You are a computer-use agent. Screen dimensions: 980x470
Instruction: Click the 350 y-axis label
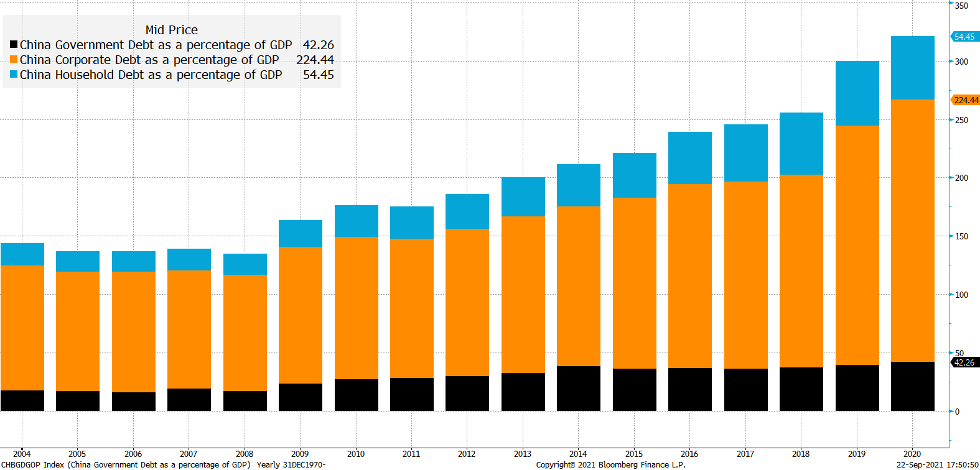pyautogui.click(x=962, y=6)
